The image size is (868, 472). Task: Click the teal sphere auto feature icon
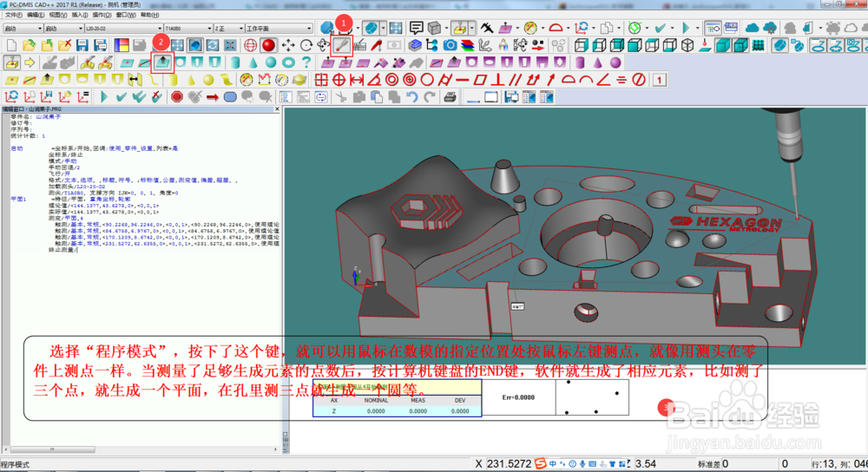pyautogui.click(x=271, y=62)
